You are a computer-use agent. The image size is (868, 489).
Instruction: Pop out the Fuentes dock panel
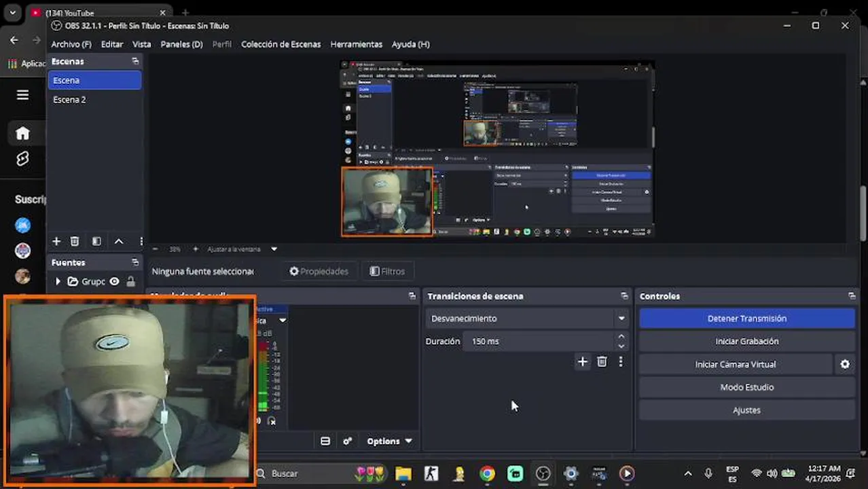pos(135,262)
